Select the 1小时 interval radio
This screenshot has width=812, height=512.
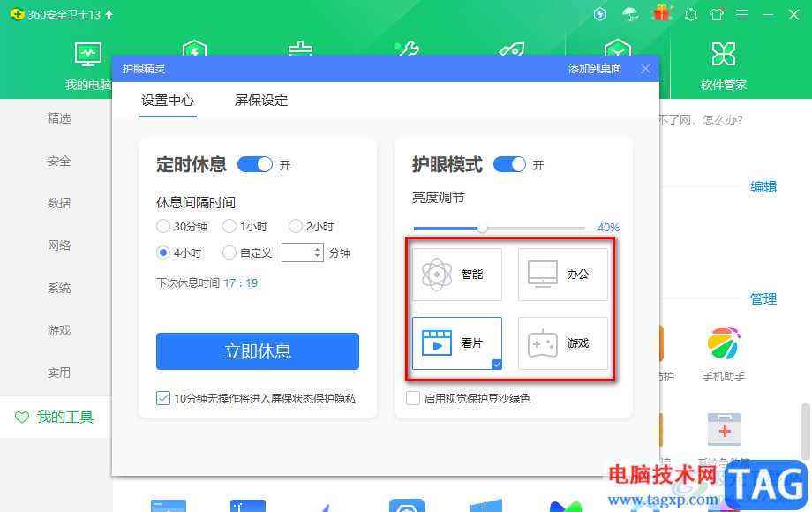[229, 226]
